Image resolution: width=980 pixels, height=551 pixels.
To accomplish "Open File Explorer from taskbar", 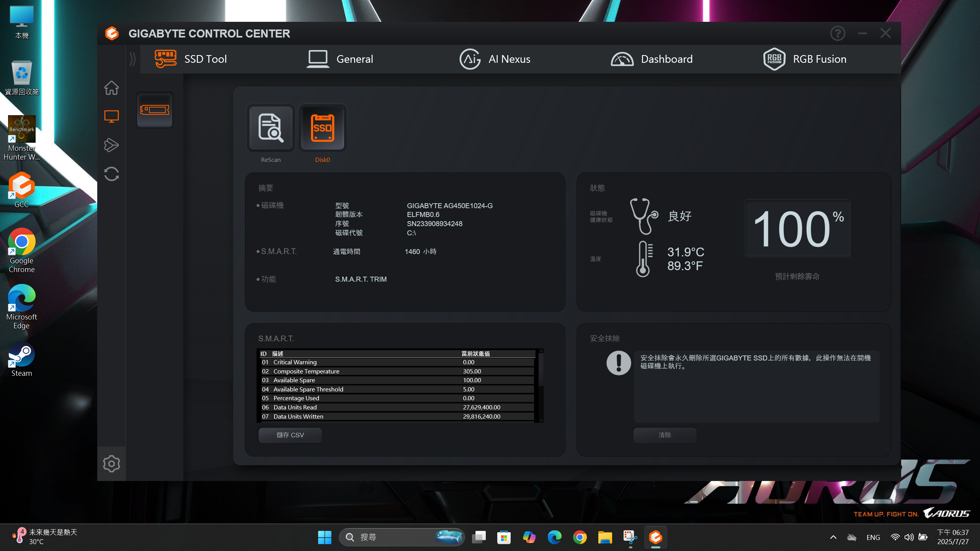I will point(605,537).
